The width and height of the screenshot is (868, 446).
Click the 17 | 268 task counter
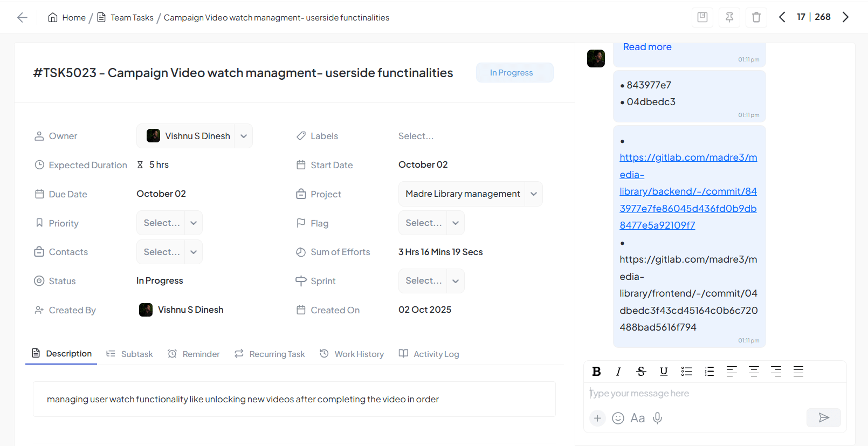[x=814, y=17]
